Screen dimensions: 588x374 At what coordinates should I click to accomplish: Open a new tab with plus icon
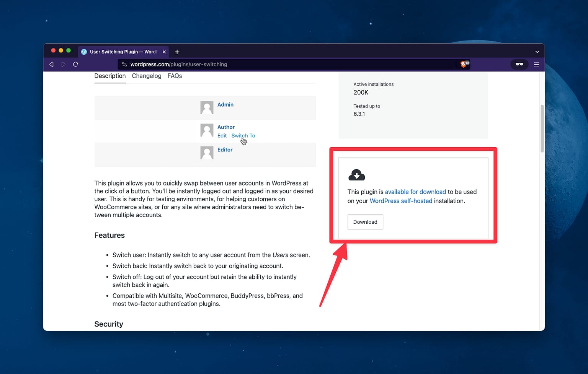(177, 52)
